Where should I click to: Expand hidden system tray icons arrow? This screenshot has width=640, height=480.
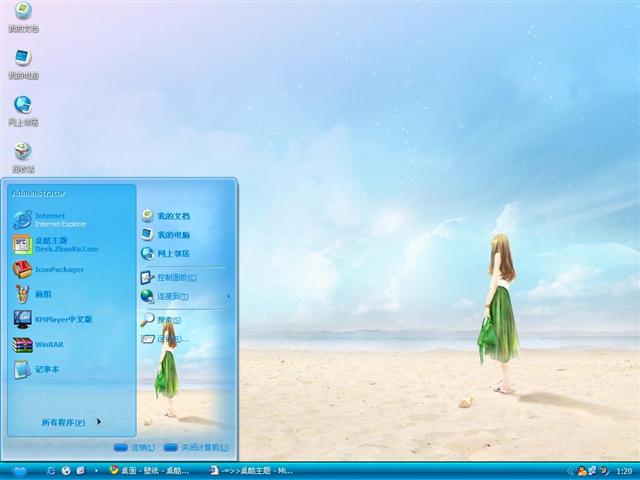point(571,471)
